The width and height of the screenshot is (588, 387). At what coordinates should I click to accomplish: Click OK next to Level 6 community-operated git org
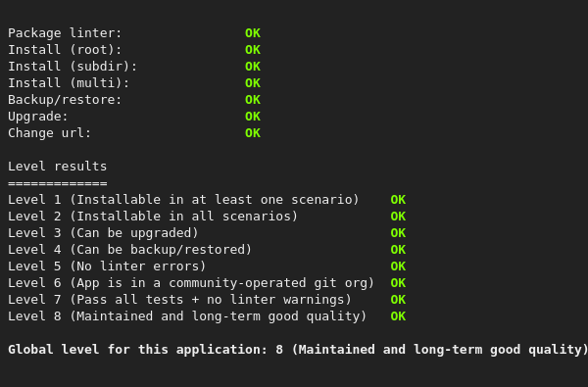tap(398, 283)
